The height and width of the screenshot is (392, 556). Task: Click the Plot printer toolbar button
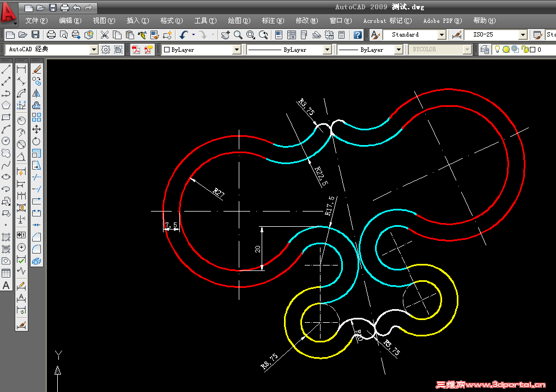click(x=51, y=35)
